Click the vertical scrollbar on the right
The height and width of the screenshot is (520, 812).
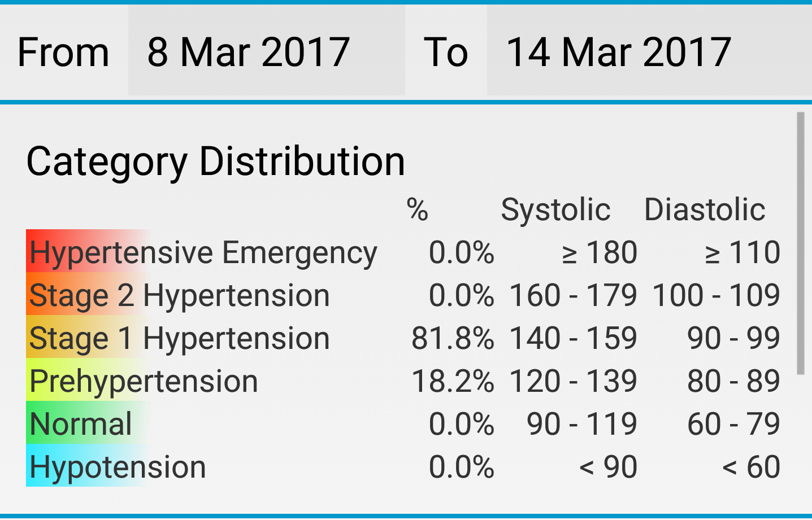click(x=800, y=243)
